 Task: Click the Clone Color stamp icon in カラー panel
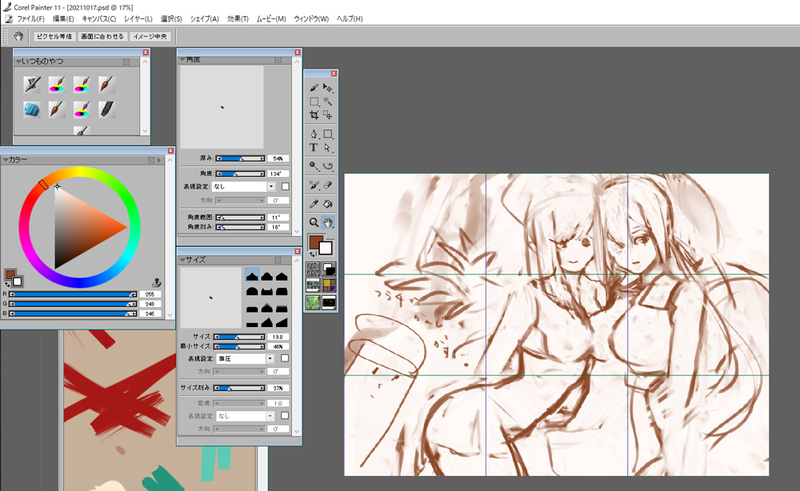(x=157, y=282)
